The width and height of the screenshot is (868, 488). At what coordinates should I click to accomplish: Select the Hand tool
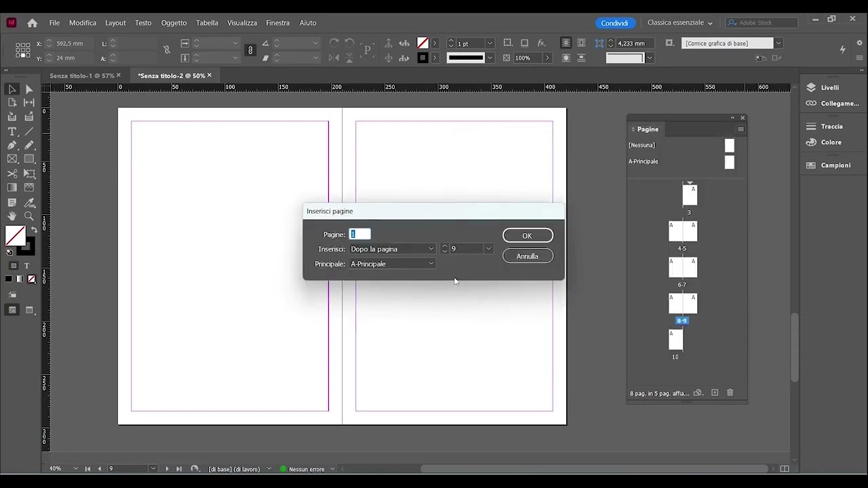pos(12,216)
